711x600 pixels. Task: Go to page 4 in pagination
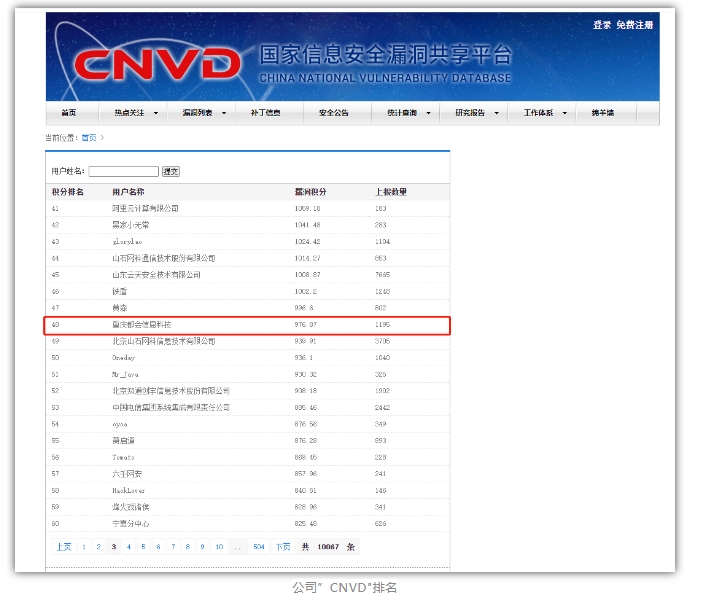coord(129,547)
